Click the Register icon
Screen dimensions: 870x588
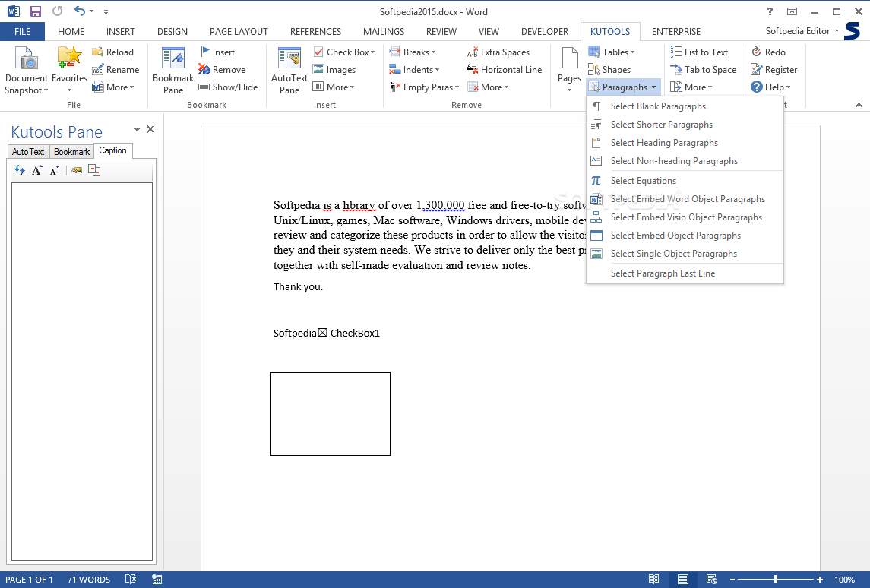coord(756,70)
